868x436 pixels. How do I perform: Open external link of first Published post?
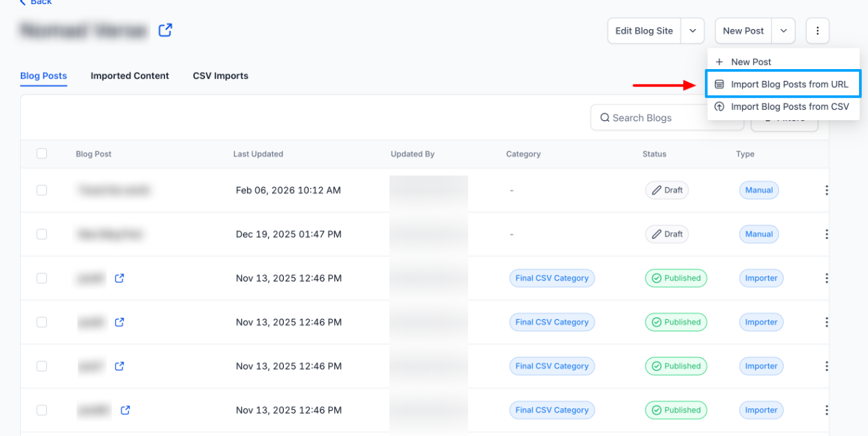(119, 278)
